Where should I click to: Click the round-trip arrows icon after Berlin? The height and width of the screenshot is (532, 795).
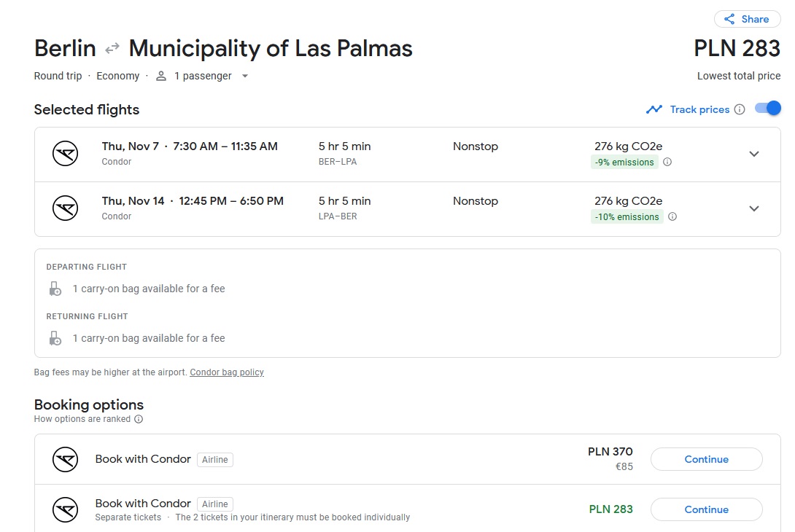coord(112,49)
